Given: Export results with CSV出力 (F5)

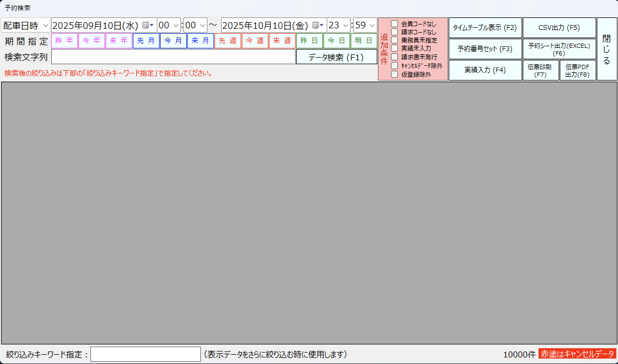Looking at the screenshot, I should tap(559, 27).
